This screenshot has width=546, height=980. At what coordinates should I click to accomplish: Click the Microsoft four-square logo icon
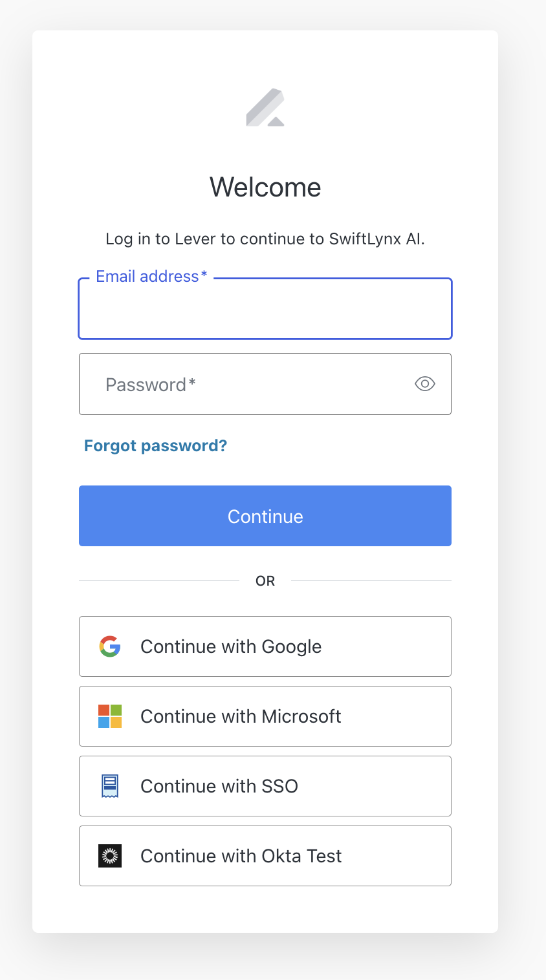(110, 716)
